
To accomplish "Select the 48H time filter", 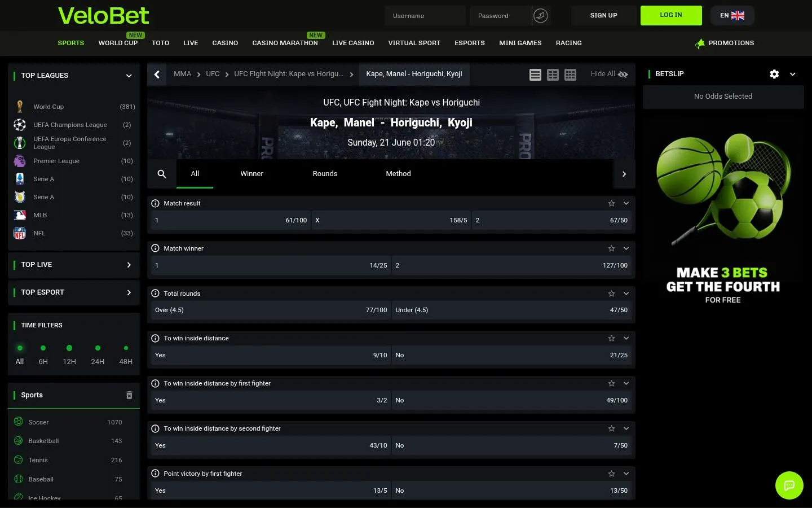I will click(126, 354).
